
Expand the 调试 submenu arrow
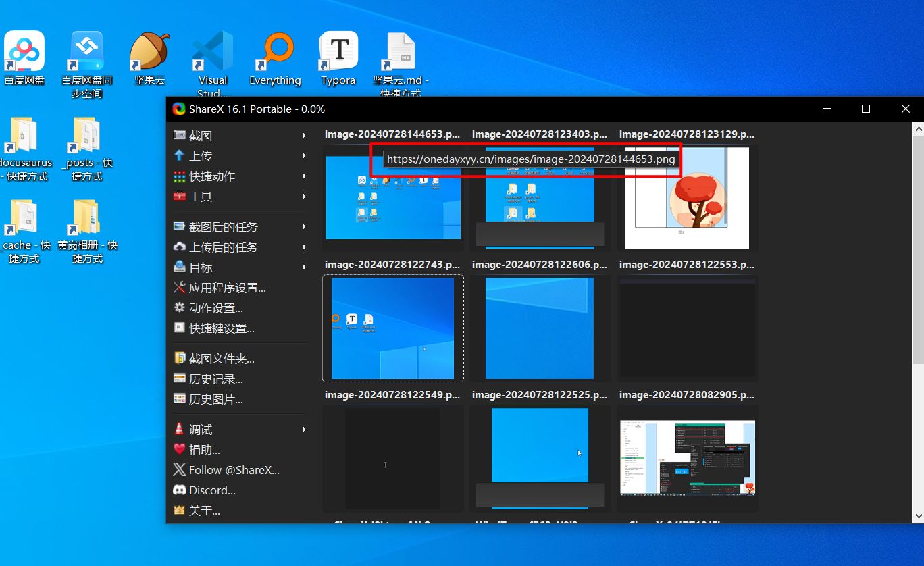(305, 430)
